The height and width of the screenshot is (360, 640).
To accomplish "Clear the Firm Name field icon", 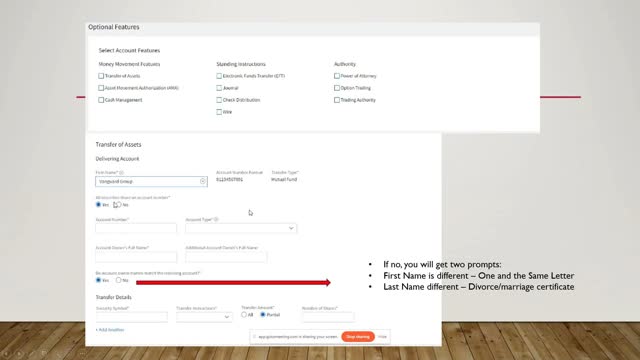I will pos(202,181).
